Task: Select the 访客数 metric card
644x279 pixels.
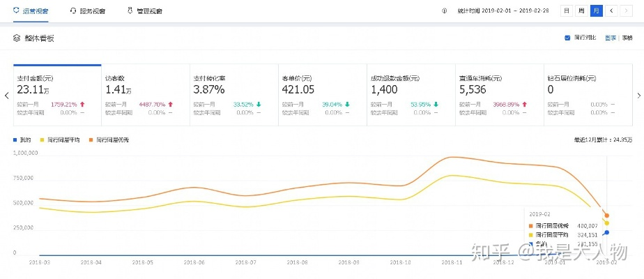Action: [145, 94]
